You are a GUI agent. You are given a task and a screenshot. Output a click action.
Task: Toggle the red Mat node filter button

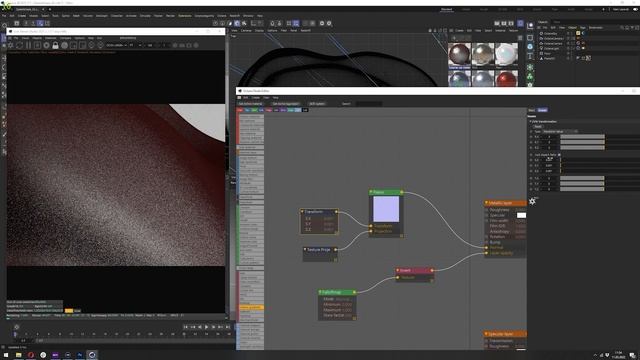(x=240, y=110)
